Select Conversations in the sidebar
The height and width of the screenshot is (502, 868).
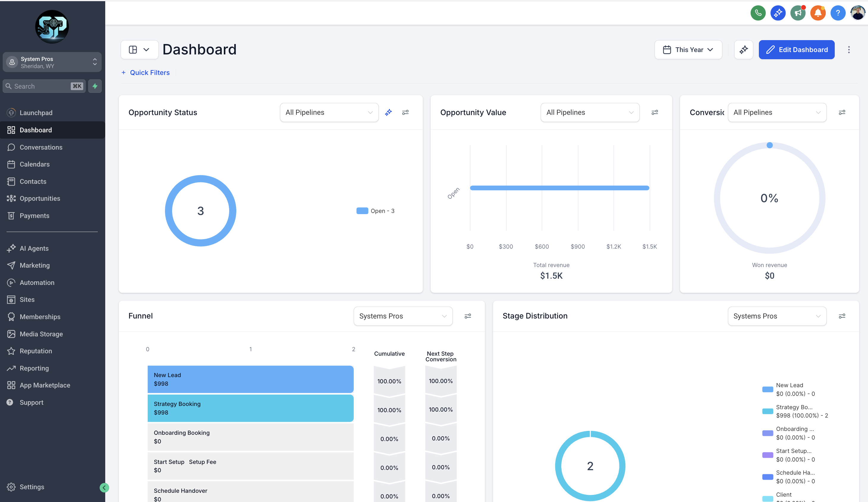41,147
